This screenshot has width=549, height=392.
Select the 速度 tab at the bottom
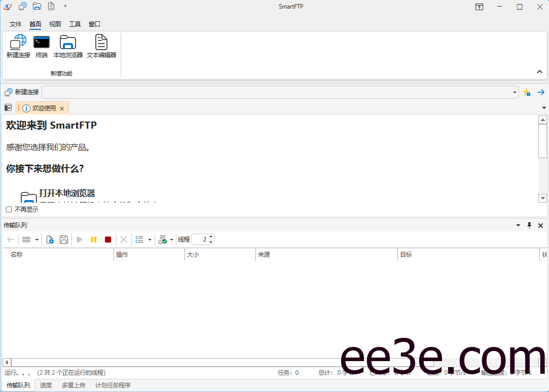[x=46, y=385]
